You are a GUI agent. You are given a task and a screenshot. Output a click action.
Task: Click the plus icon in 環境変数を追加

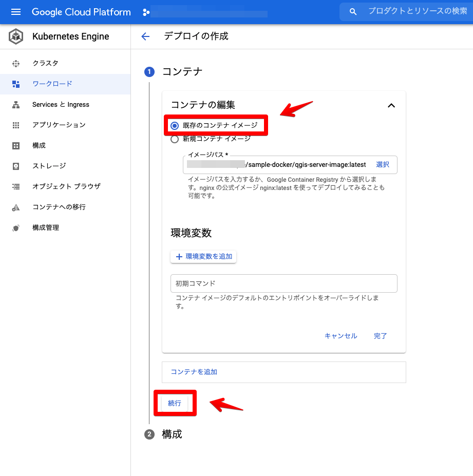(x=179, y=257)
